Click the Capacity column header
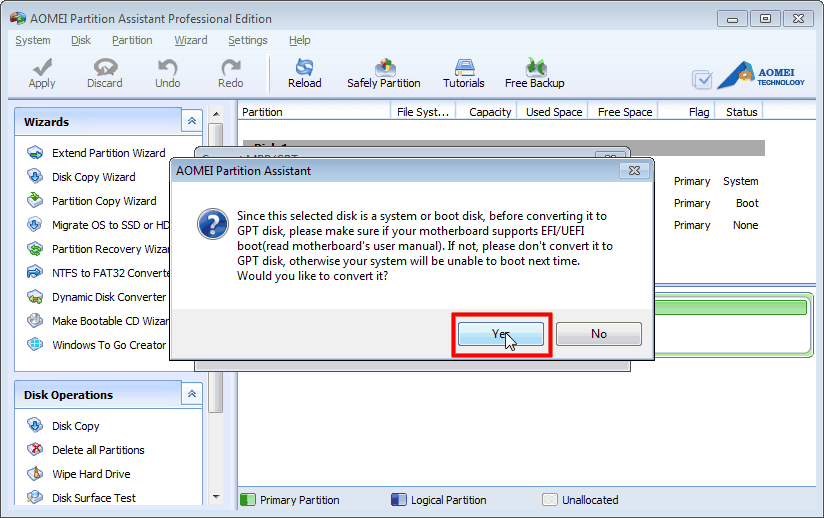This screenshot has width=824, height=518. (x=487, y=112)
